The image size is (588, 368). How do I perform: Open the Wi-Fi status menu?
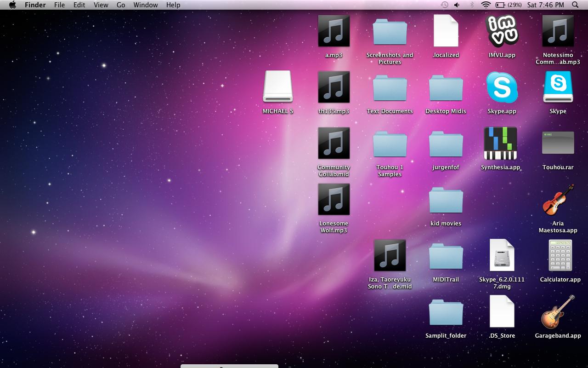click(486, 5)
